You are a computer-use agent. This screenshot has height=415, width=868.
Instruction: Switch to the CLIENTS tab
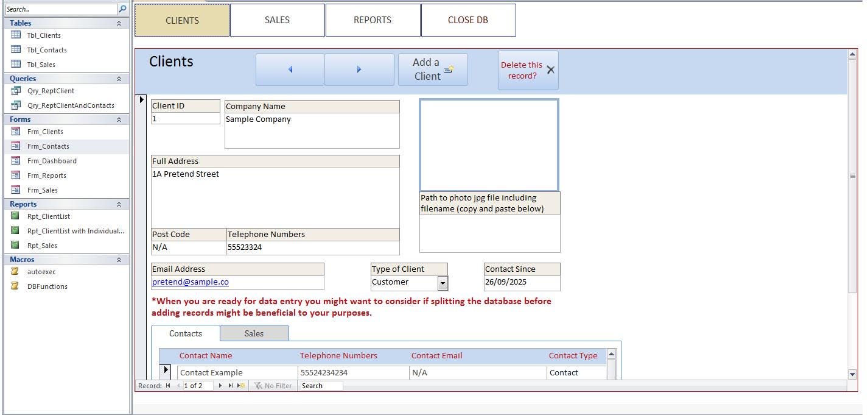click(182, 20)
